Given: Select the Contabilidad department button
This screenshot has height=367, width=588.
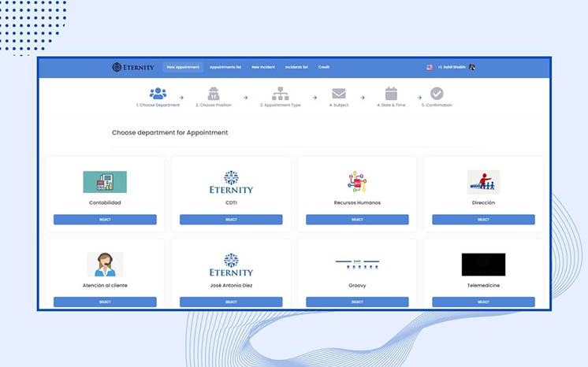Looking at the screenshot, I should point(105,220).
